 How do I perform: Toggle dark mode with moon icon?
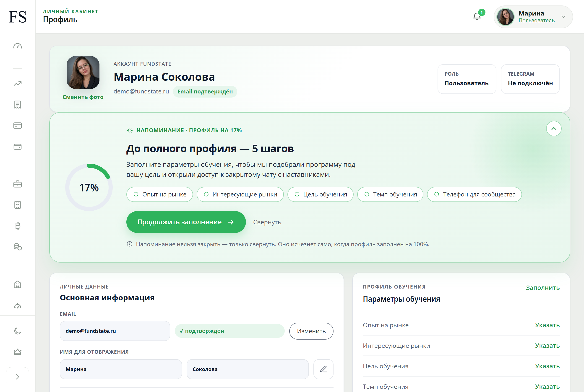pos(18,331)
